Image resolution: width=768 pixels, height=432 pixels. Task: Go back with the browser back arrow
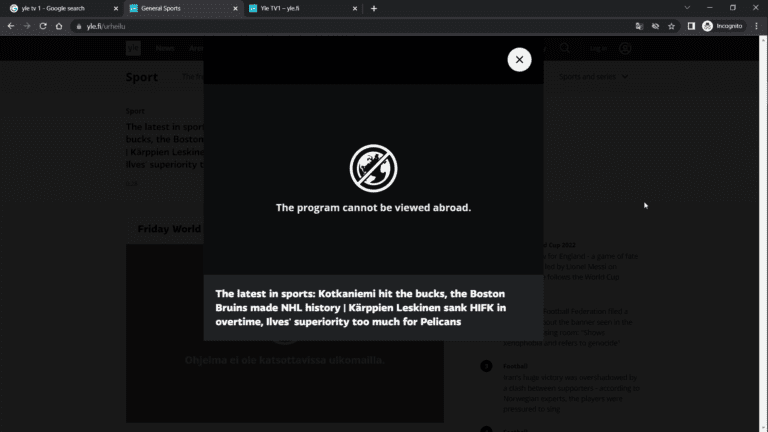coord(11,26)
